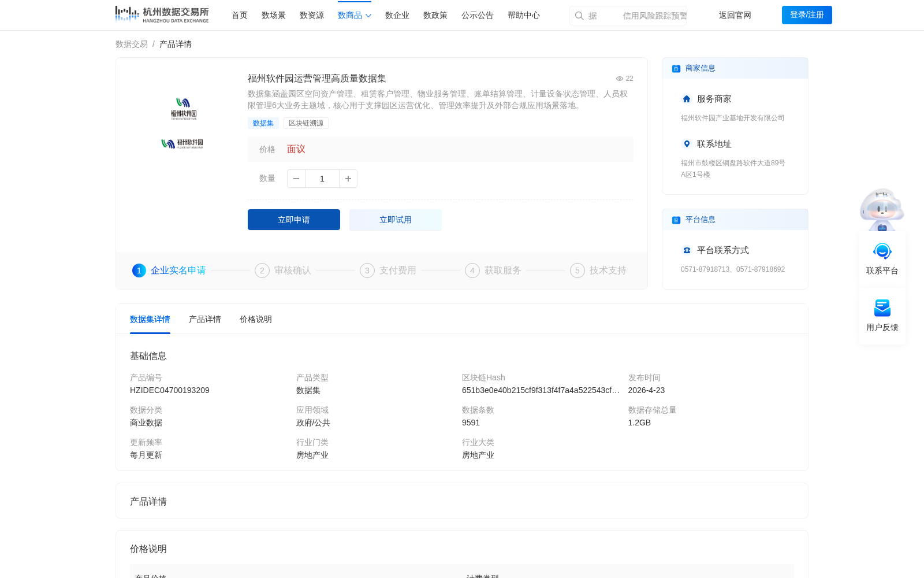
Task: Click the 商家信息 header icon
Action: pos(676,69)
